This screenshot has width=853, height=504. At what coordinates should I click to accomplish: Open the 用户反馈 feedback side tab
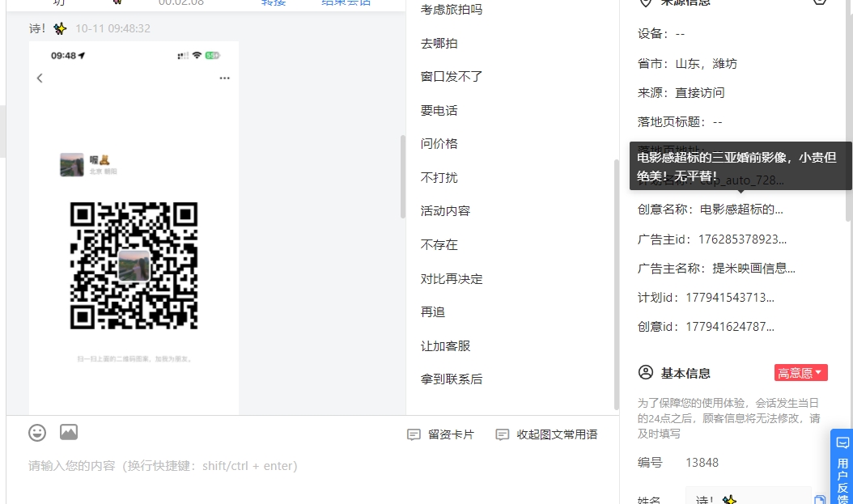pyautogui.click(x=842, y=468)
